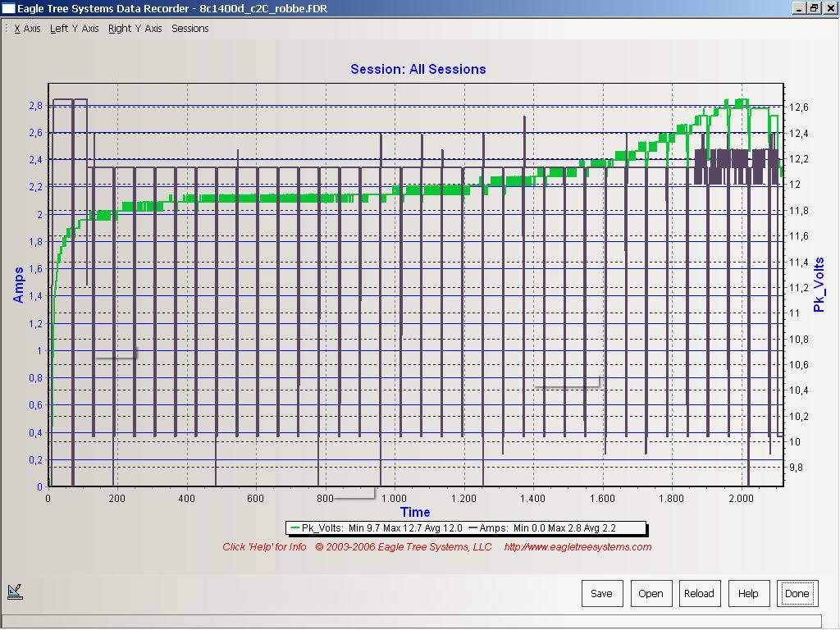Expand the Right Y Axis menu
840x630 pixels.
[135, 29]
